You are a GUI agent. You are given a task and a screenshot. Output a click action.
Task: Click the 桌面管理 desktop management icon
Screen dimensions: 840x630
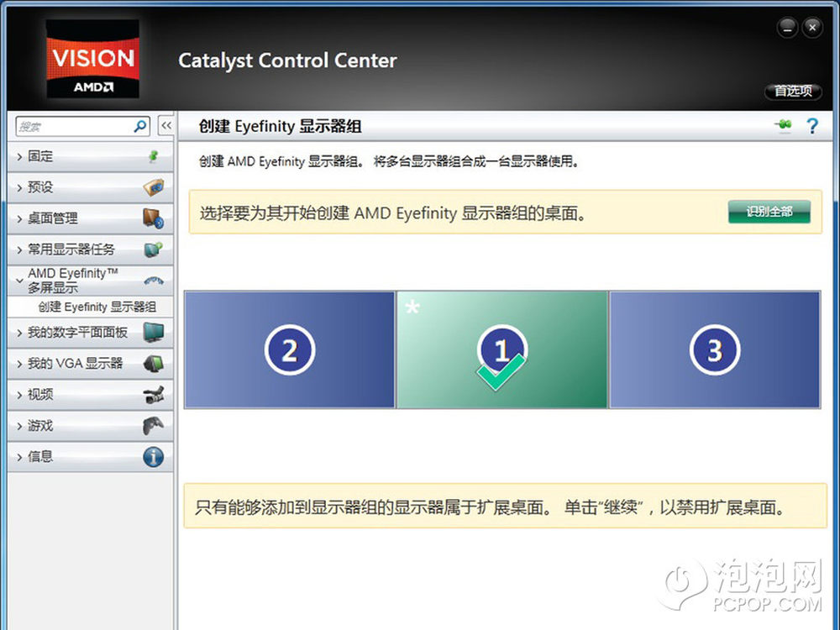[x=153, y=218]
